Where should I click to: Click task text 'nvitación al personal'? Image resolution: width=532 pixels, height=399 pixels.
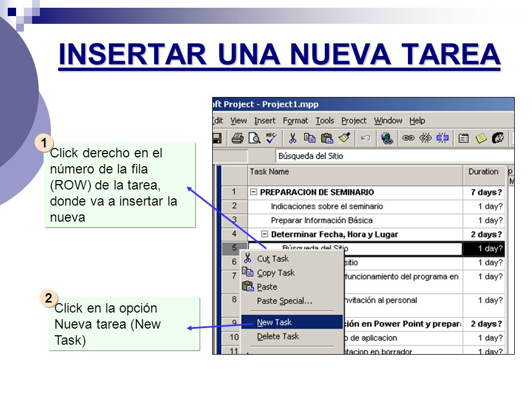381,300
